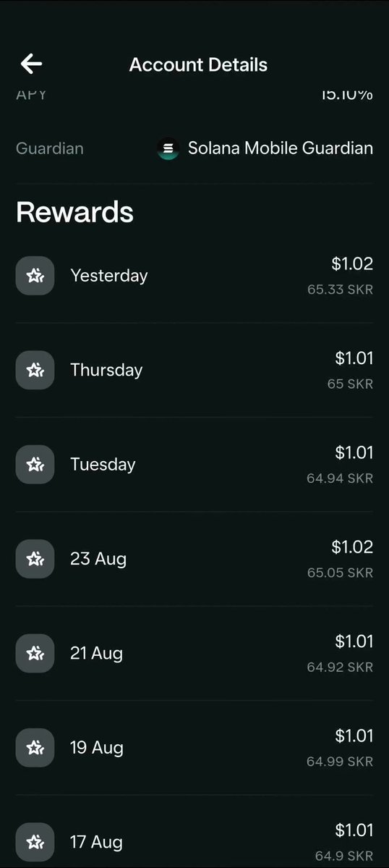This screenshot has width=389, height=868.
Task: Tap the 65.05 SKR amount for 23 Aug
Action: tap(340, 573)
